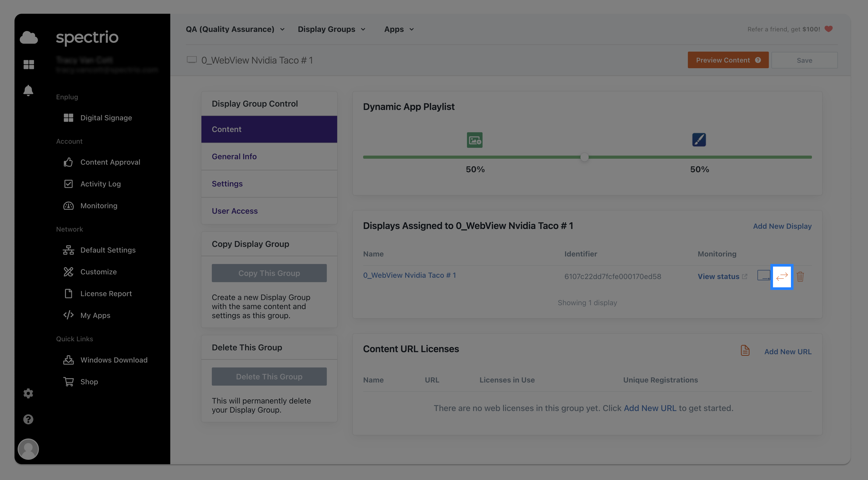Click the orange swap arrows icon

tap(782, 277)
